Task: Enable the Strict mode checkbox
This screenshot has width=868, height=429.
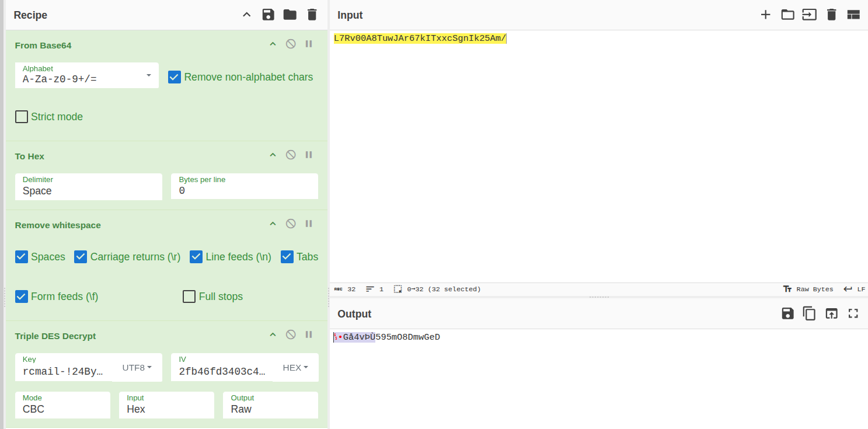Action: (x=22, y=117)
